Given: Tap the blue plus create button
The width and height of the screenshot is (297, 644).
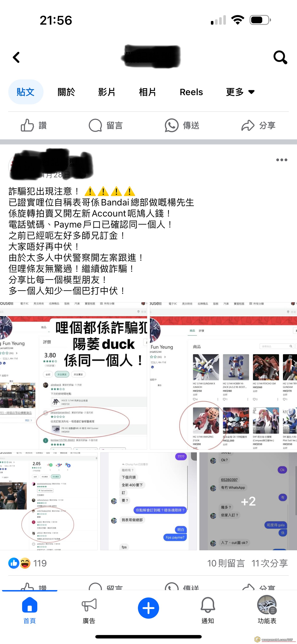Looking at the screenshot, I should 148,608.
